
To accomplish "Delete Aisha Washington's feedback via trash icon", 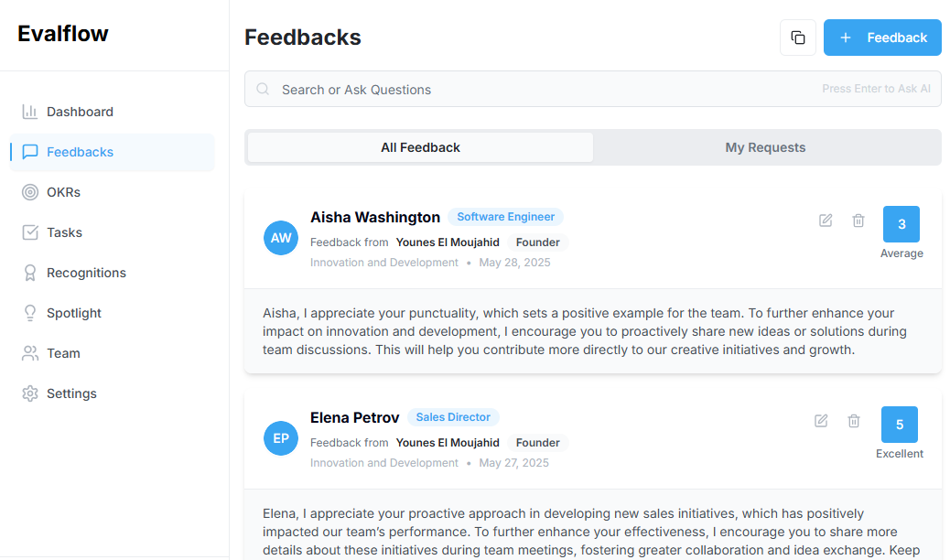I will click(x=858, y=221).
